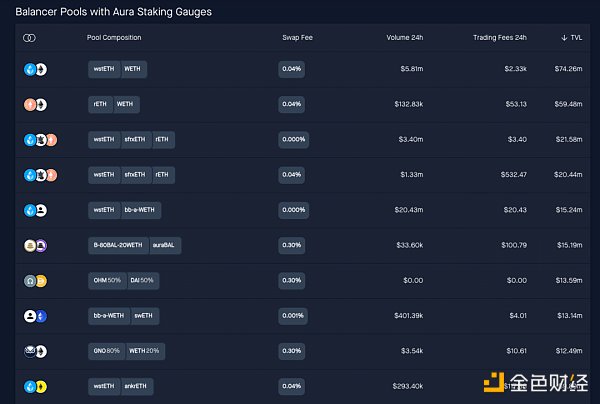The width and height of the screenshot is (600, 404).
Task: Click the Swap Fee column header
Action: pyautogui.click(x=297, y=38)
